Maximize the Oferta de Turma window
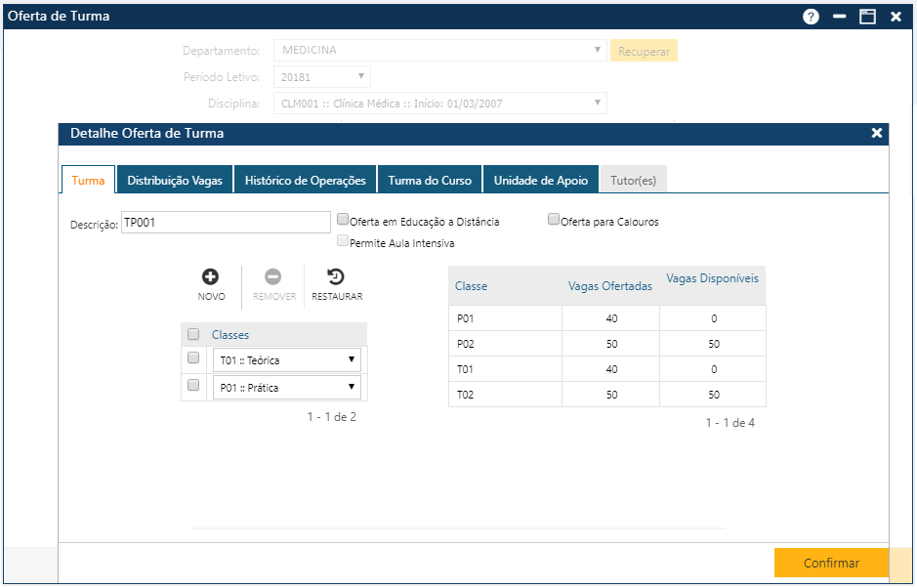Screen dimensions: 917x588 [867, 17]
